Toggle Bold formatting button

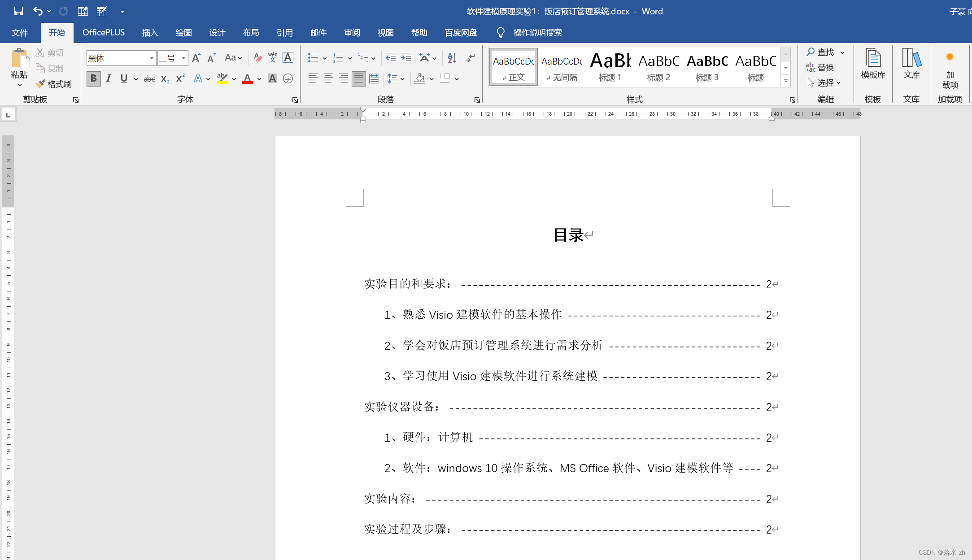(93, 78)
